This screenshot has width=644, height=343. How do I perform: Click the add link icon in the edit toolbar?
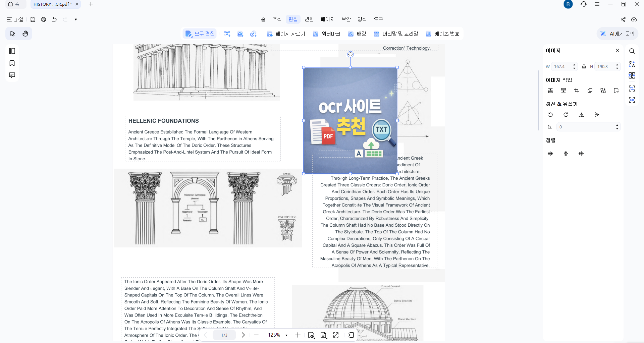pos(253,34)
